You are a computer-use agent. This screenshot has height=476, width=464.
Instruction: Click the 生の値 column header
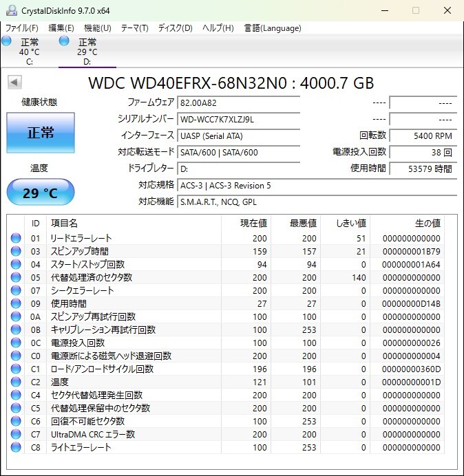407,224
